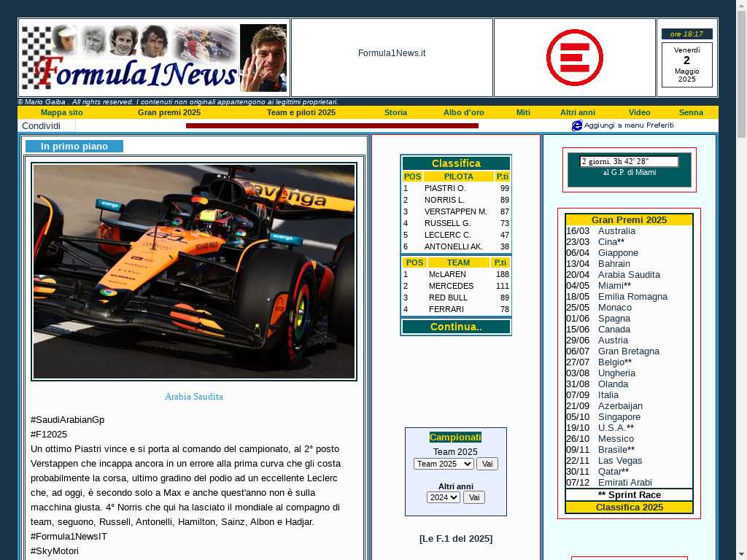Open the Gran Bretagna Grand Prix link
747x560 pixels.
click(629, 351)
